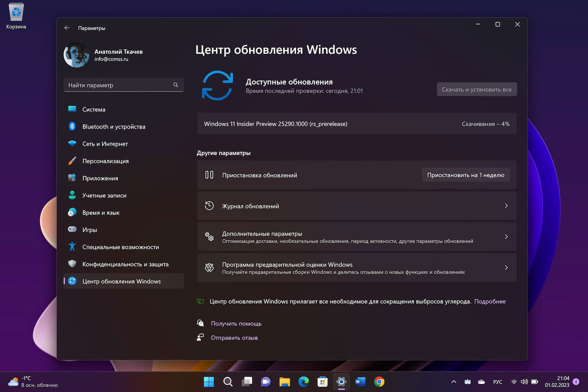Image resolution: width=588 pixels, height=392 pixels.
Task: Open the Подробнее link about carbon emissions
Action: click(490, 301)
